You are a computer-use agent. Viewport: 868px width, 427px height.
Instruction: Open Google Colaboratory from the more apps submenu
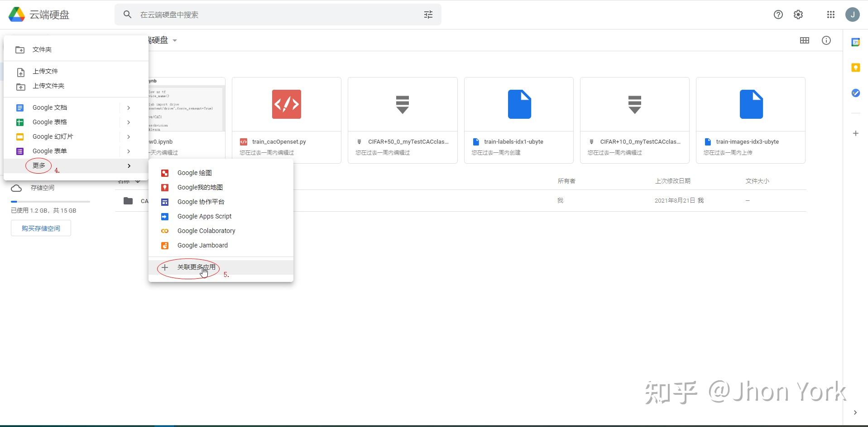click(206, 231)
